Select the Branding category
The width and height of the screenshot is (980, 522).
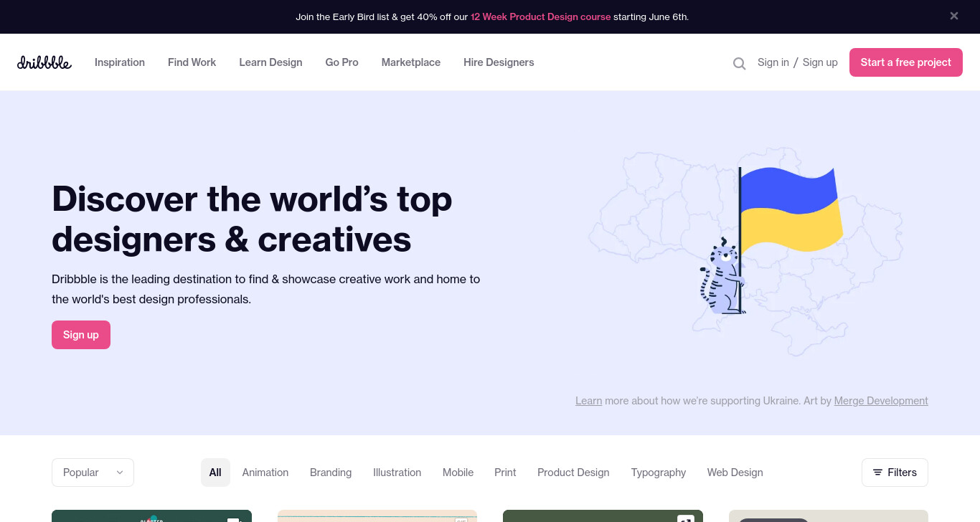(x=331, y=473)
